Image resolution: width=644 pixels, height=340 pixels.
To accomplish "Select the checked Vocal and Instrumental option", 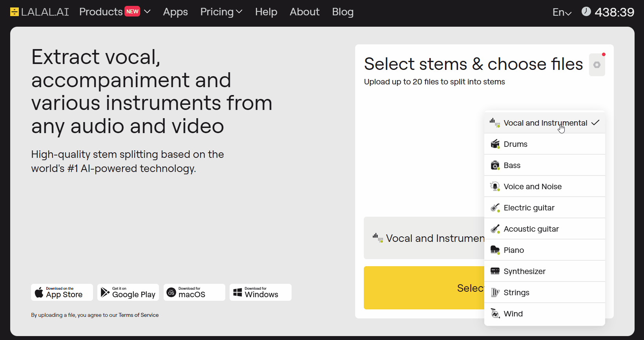I will coord(545,123).
